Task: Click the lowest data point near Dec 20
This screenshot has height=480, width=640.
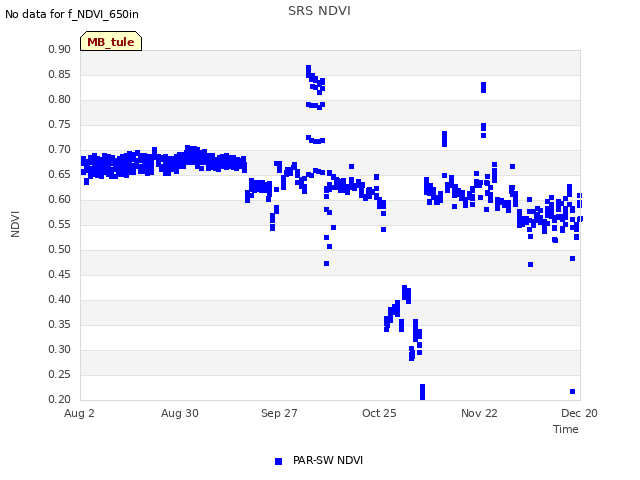Action: 572,391
